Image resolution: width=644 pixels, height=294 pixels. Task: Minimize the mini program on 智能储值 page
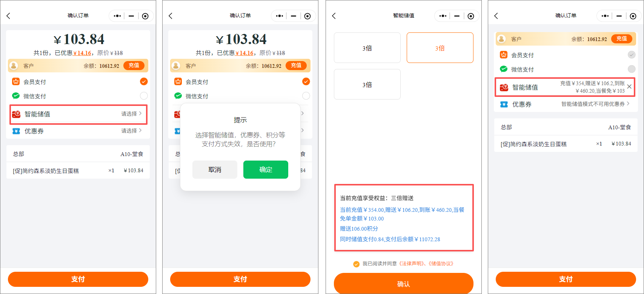tap(456, 16)
